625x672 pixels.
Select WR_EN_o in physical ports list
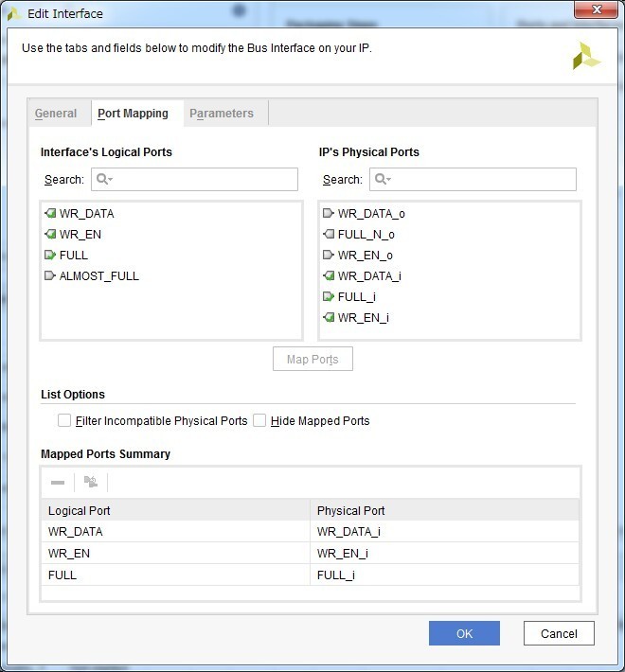click(365, 256)
